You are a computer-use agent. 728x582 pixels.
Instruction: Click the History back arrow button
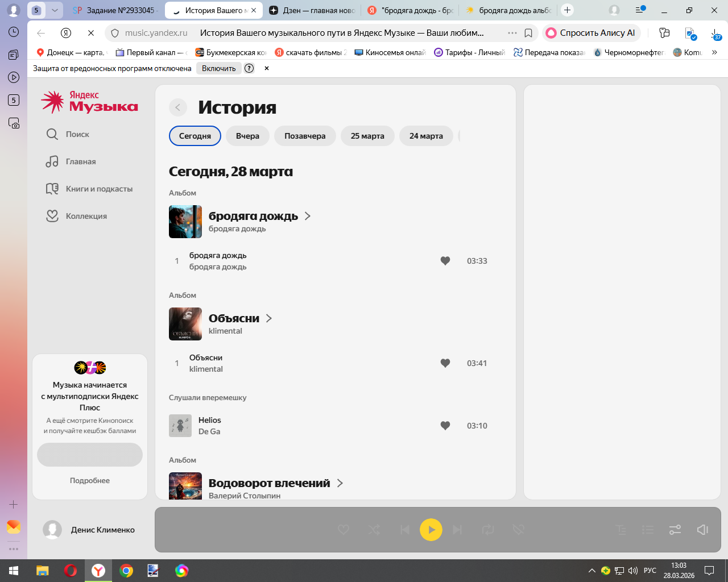pos(178,107)
